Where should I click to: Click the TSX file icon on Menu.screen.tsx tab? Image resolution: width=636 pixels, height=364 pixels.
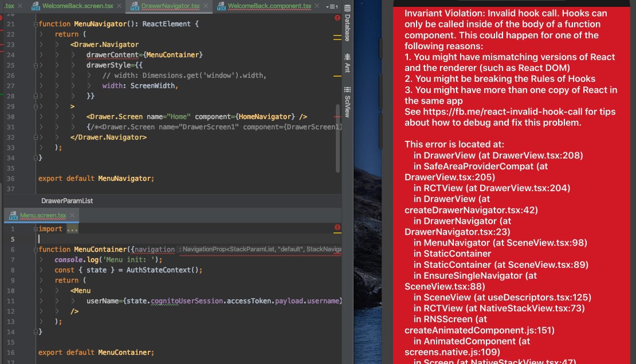(13, 216)
